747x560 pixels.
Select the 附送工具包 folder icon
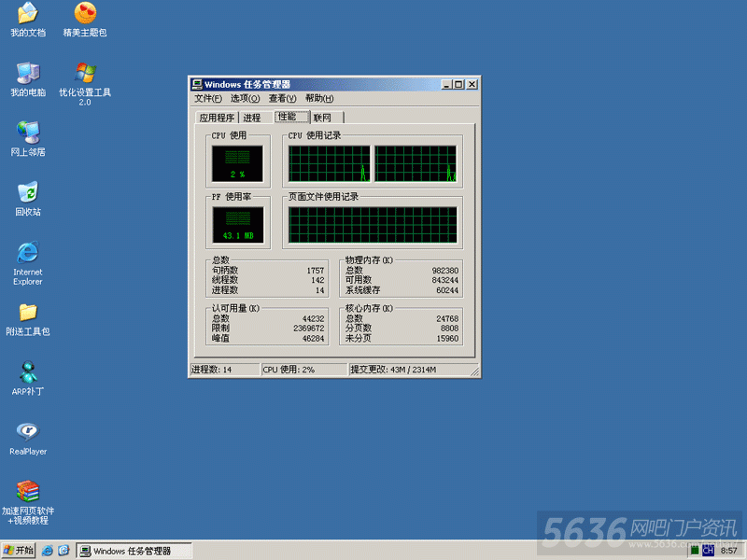click(x=28, y=319)
